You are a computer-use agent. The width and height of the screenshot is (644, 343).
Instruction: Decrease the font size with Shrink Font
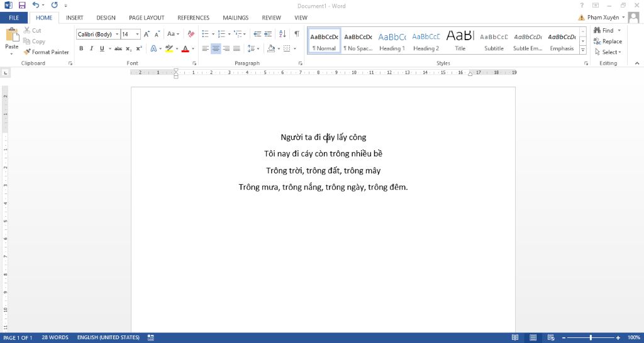point(157,34)
